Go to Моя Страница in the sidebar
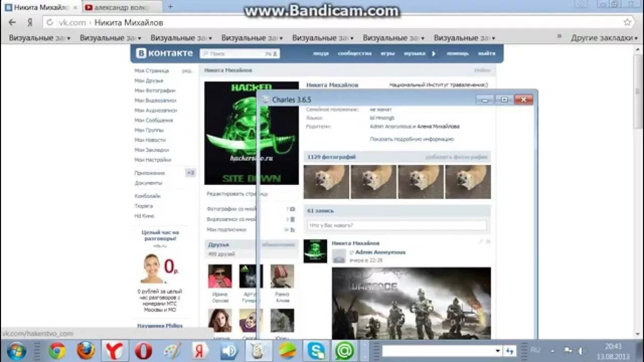644x362 pixels. 152,71
